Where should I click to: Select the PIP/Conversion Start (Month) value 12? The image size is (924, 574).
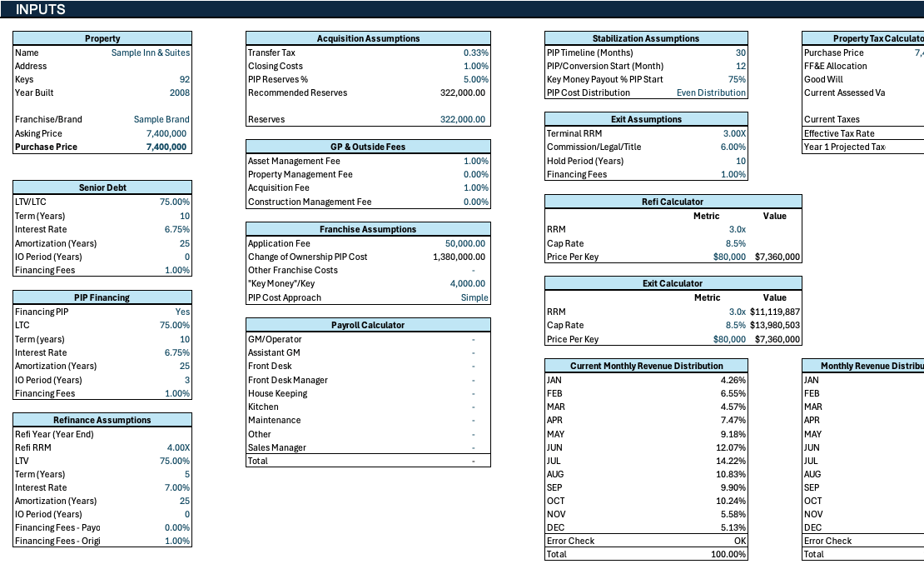(741, 66)
